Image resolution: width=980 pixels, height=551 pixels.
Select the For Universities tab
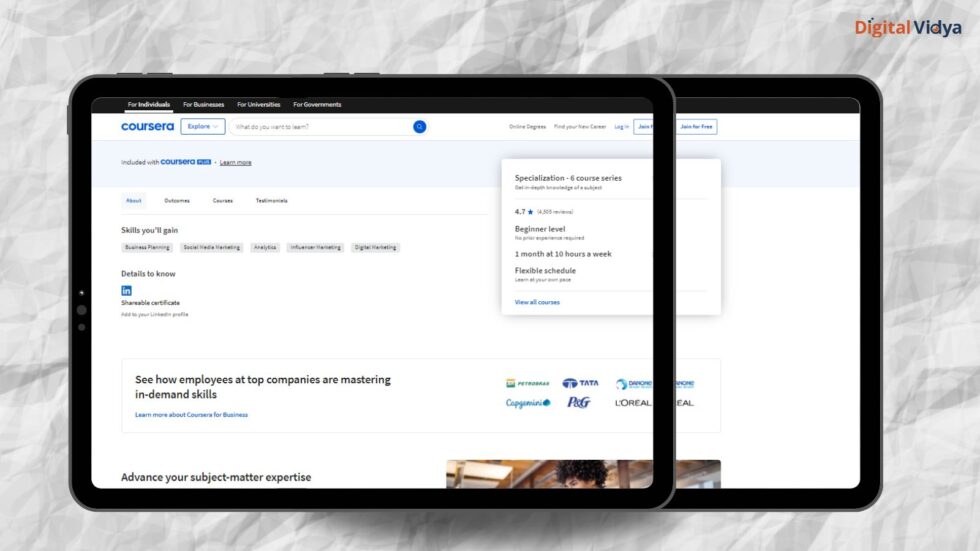(259, 104)
